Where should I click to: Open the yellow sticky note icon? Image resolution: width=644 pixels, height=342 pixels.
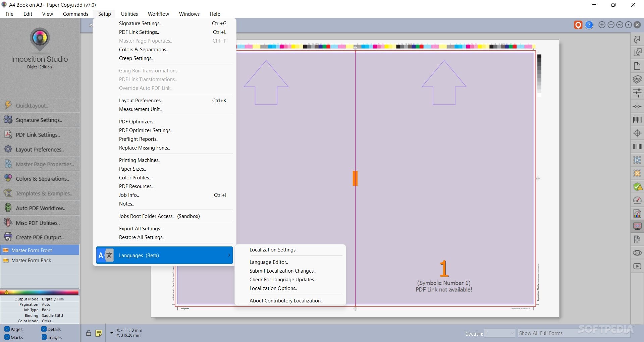(99, 333)
